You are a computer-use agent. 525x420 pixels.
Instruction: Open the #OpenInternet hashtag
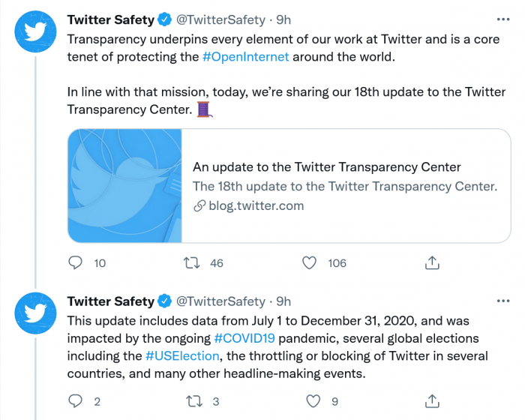245,55
